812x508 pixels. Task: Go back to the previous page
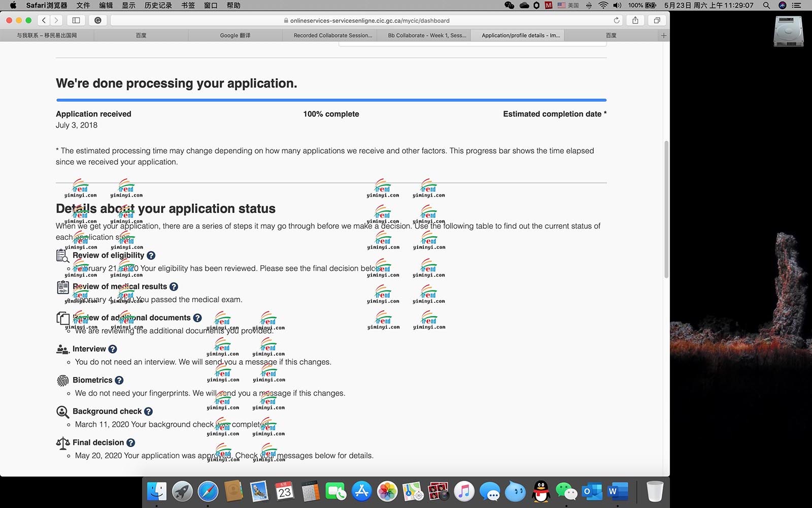tap(44, 20)
